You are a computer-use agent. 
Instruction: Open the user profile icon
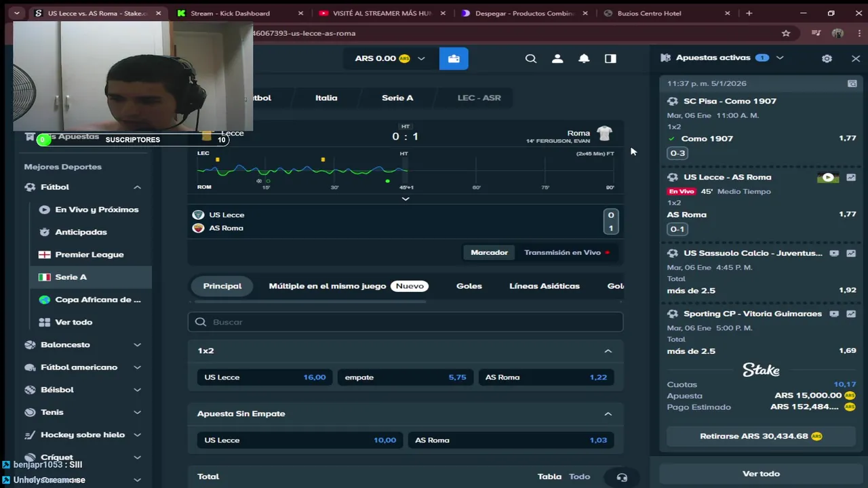(557, 58)
